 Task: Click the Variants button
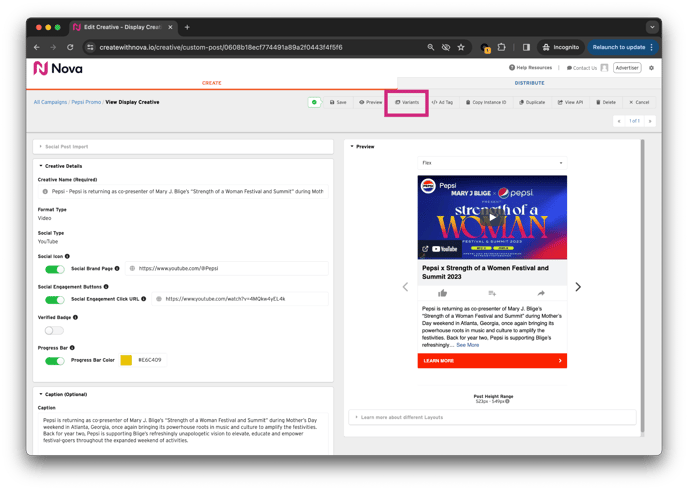[x=407, y=102]
